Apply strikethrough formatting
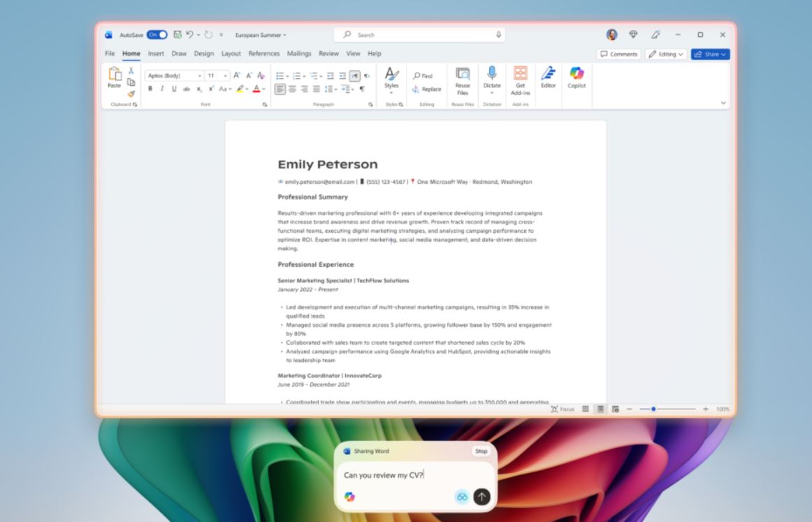Screen dimensions: 812x522 coord(186,89)
